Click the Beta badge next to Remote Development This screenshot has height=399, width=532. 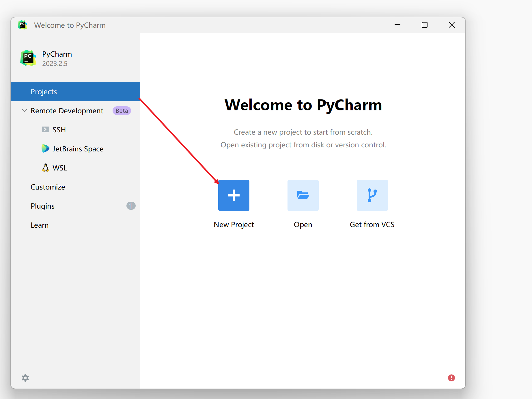tap(122, 111)
